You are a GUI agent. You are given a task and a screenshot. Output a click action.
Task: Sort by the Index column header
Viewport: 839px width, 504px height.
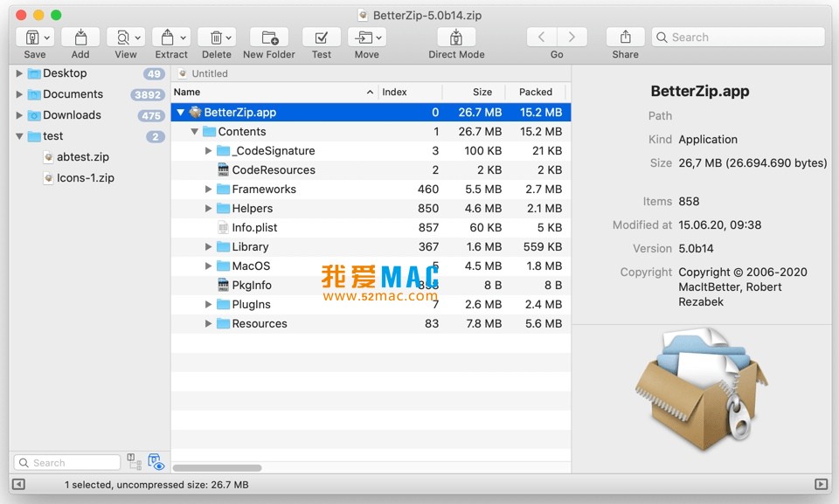[x=411, y=92]
